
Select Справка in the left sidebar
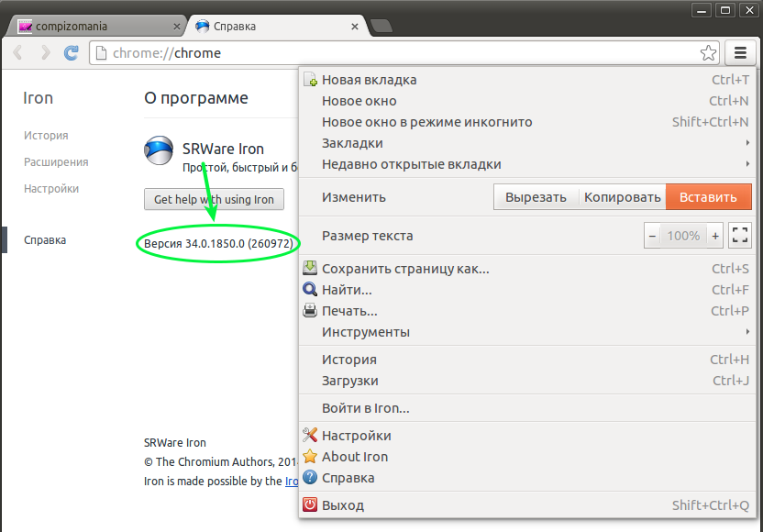click(x=45, y=240)
